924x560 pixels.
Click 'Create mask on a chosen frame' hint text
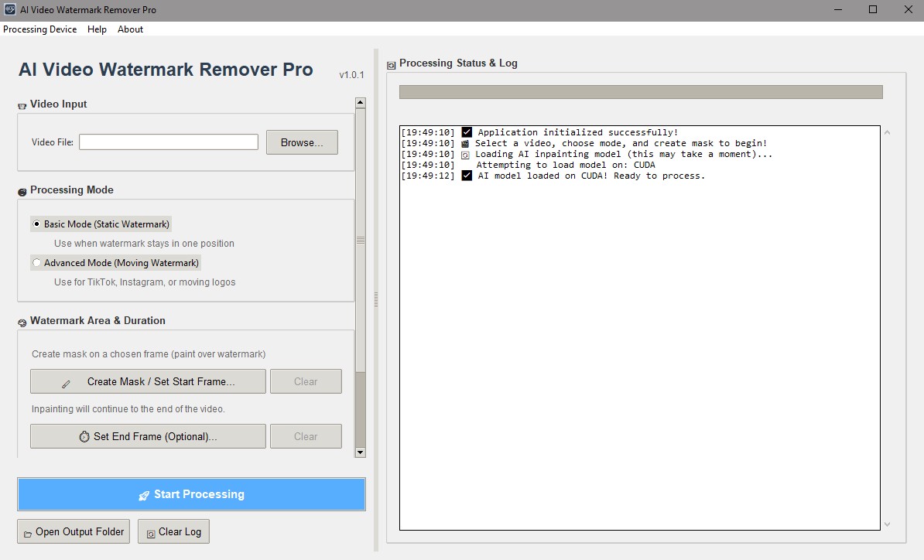point(149,354)
